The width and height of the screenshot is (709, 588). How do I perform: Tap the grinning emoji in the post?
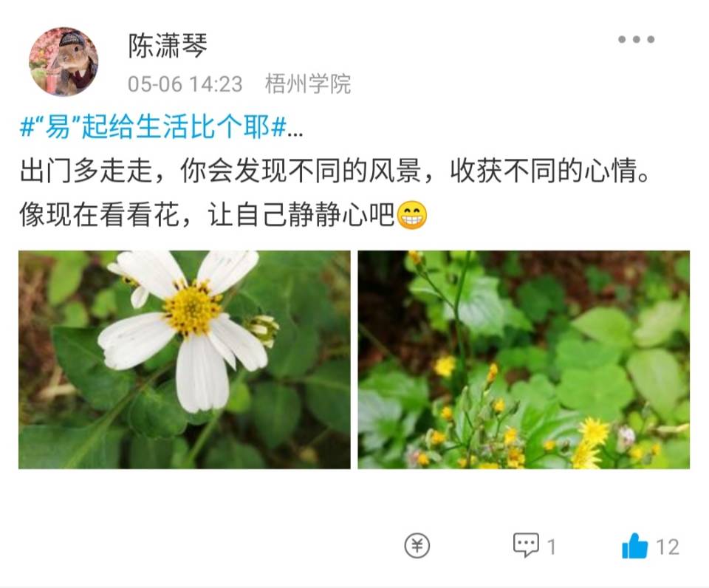point(412,214)
